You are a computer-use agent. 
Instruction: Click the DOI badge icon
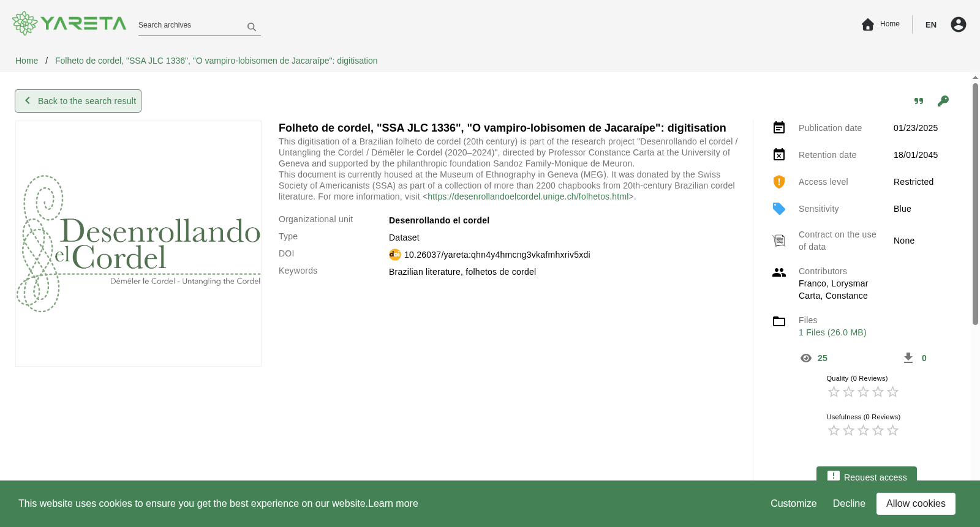coord(395,255)
